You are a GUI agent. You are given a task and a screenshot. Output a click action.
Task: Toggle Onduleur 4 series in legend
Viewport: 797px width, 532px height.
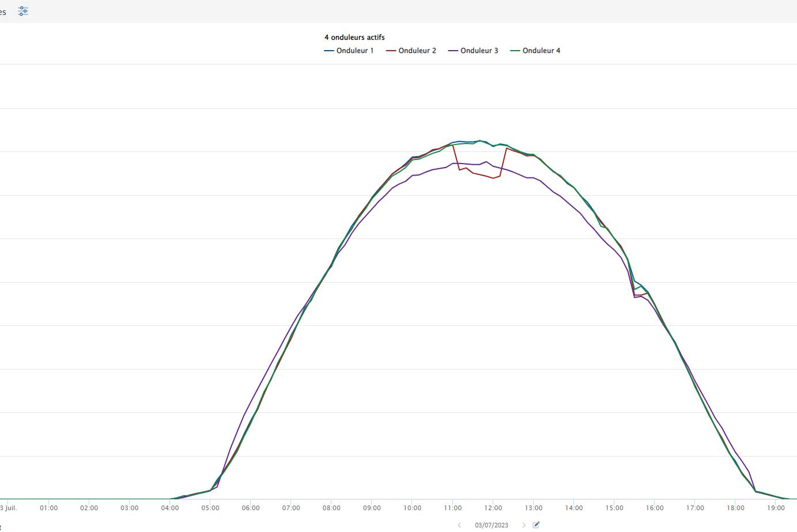click(x=535, y=51)
